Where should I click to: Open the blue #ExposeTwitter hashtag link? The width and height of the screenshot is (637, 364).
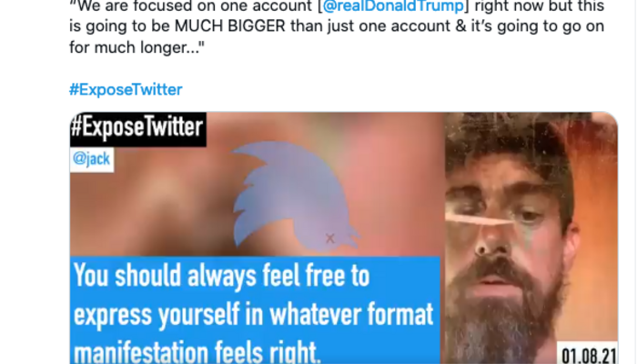(126, 89)
